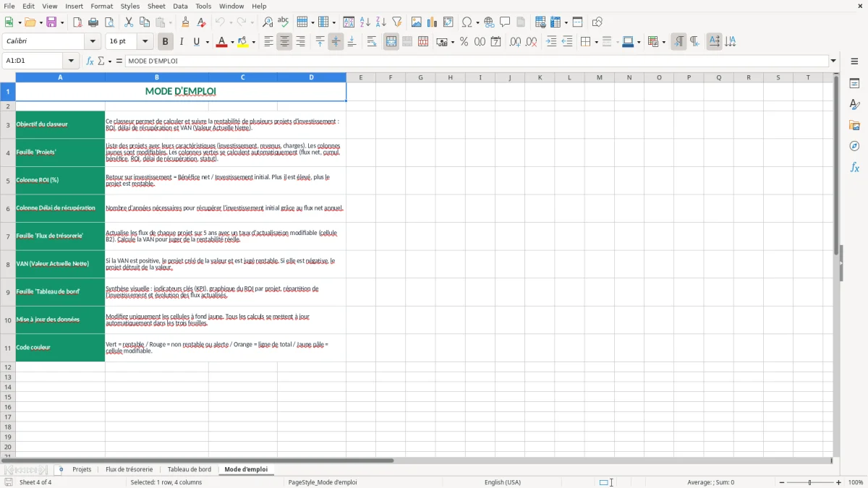Screen dimensions: 868x488
Task: Click the Sum autosum button
Action: (x=101, y=61)
